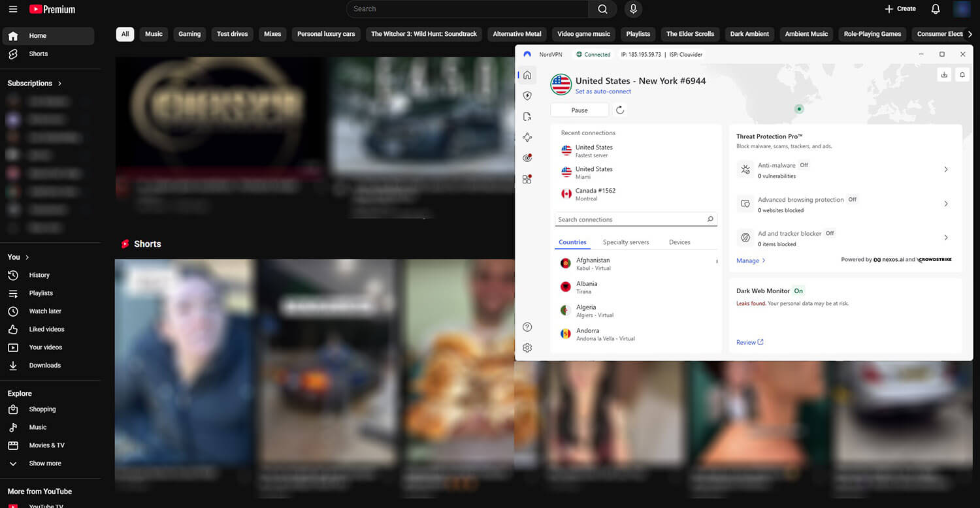The image size is (980, 508).
Task: Connect to recent United States Fastest server
Action: 635,151
